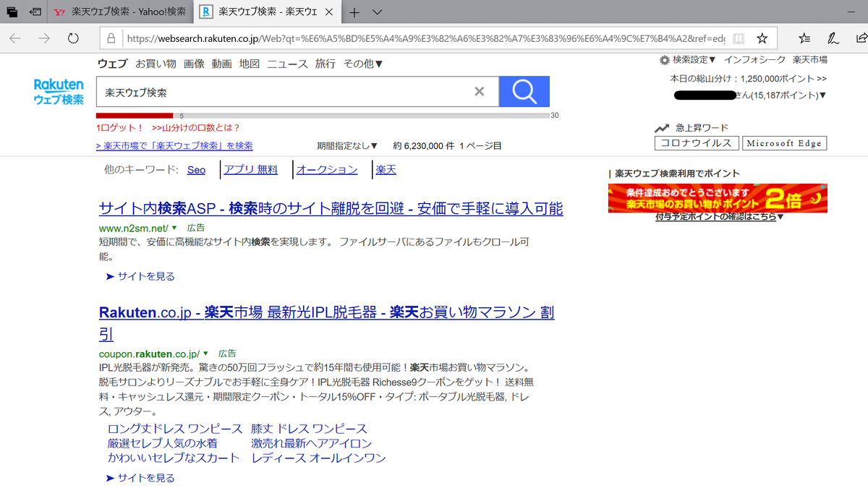Image resolution: width=868 pixels, height=488 pixels.
Task: Select the 動画 search category
Action: click(222, 64)
